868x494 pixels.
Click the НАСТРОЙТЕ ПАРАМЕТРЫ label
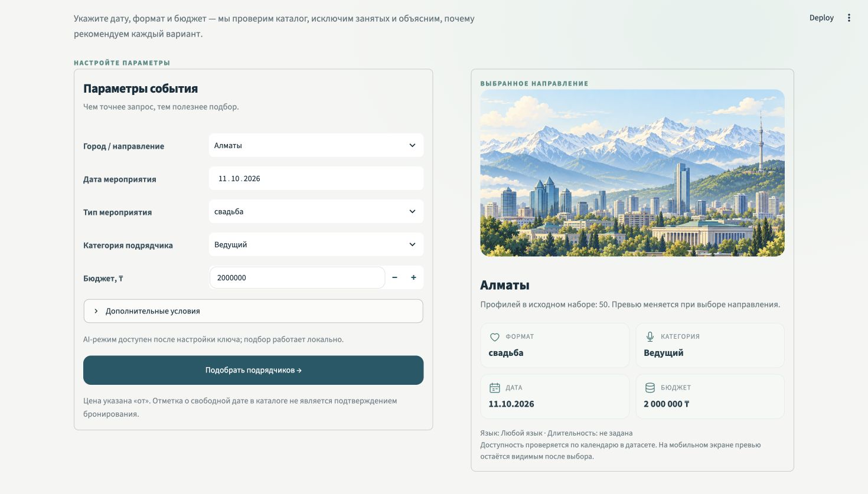coord(122,63)
